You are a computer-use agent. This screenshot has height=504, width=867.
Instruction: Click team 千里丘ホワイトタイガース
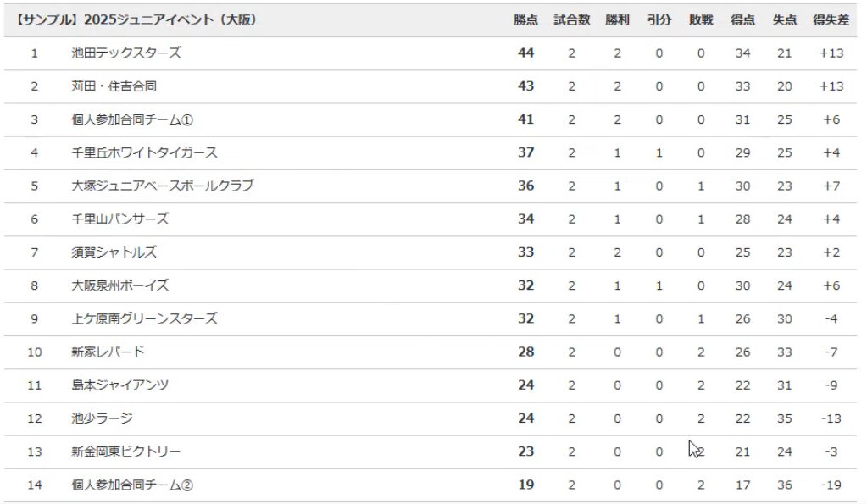click(144, 152)
